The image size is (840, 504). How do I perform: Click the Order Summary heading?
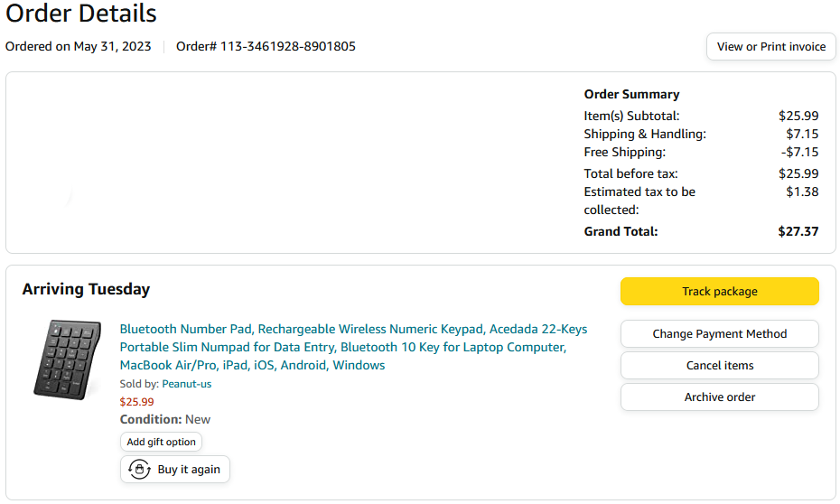[631, 94]
